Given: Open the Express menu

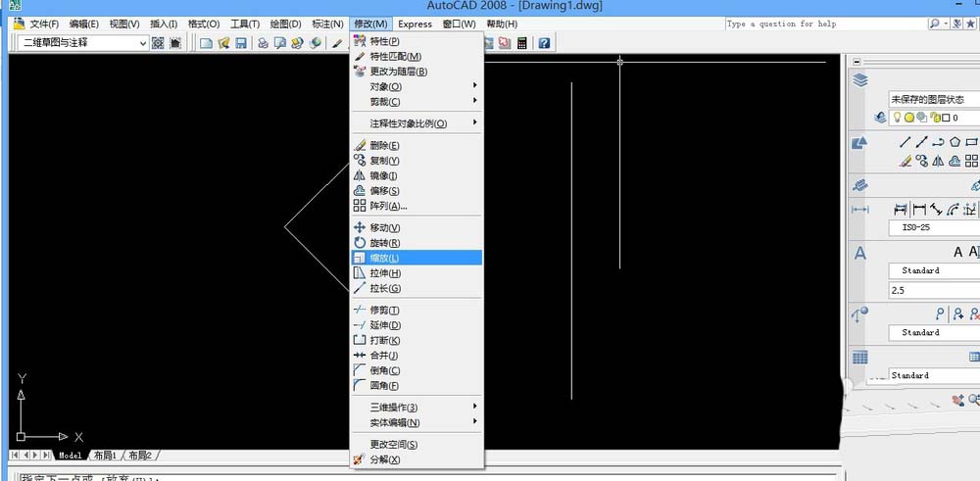Looking at the screenshot, I should [x=415, y=24].
